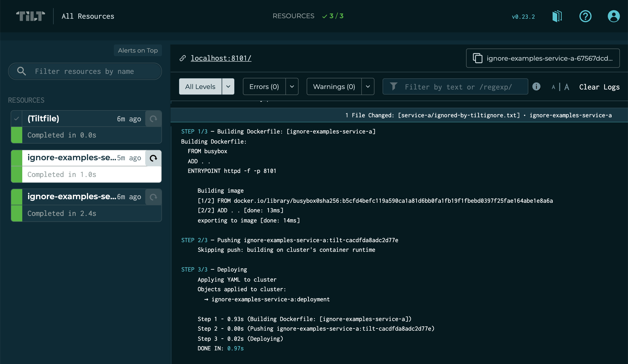Viewport: 628px width, 364px height.
Task: Trigger rebuild of the 5m-ago service resource
Action: coord(153,158)
